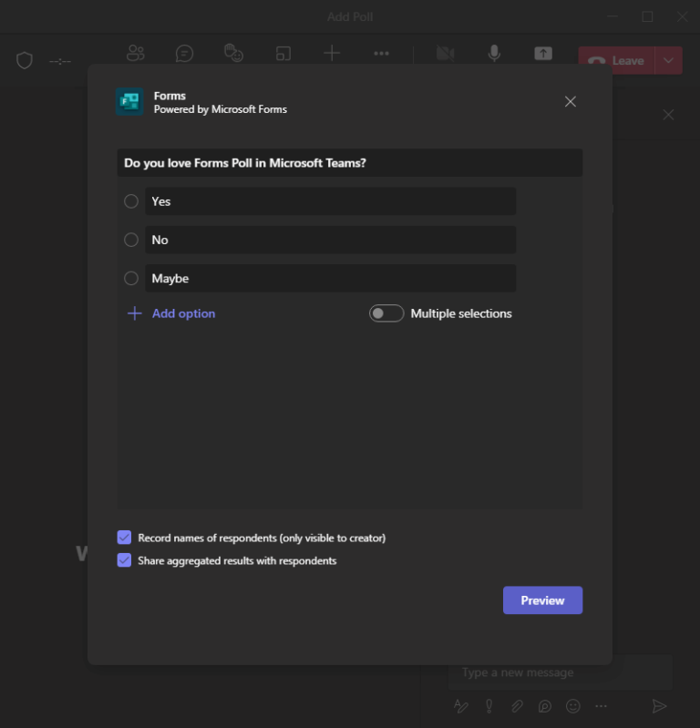The width and height of the screenshot is (700, 728).
Task: Open the meeting chat icon
Action: tap(185, 54)
